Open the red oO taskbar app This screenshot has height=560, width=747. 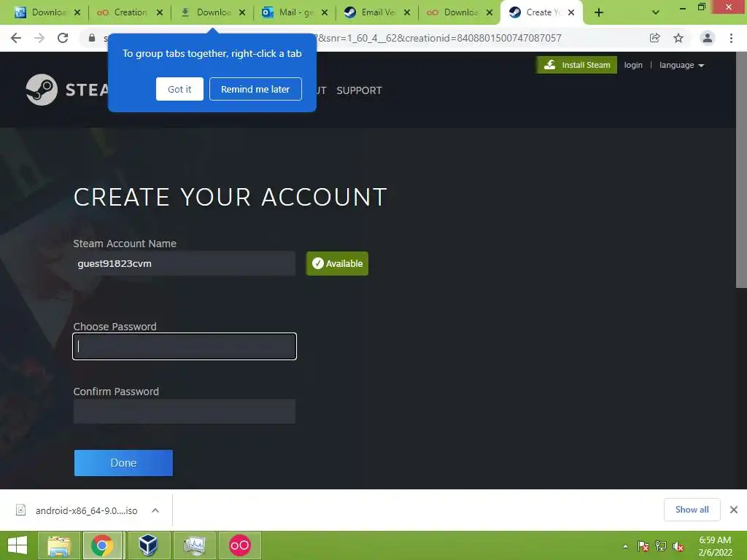pyautogui.click(x=239, y=545)
